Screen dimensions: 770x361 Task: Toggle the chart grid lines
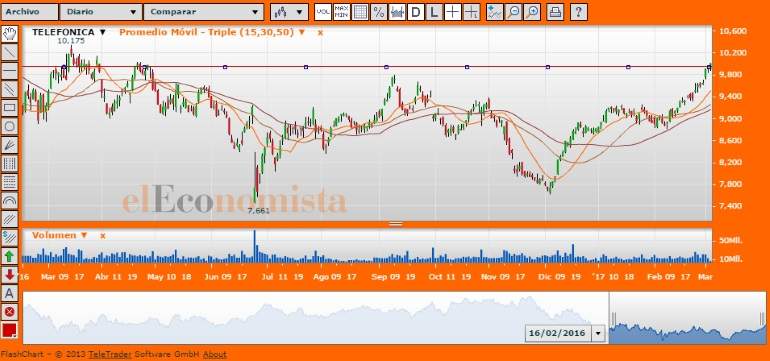(360, 12)
